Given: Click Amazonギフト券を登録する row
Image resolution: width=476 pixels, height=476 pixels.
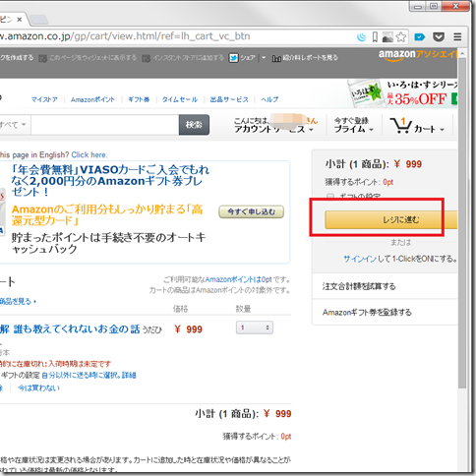Looking at the screenshot, I should tap(385, 312).
